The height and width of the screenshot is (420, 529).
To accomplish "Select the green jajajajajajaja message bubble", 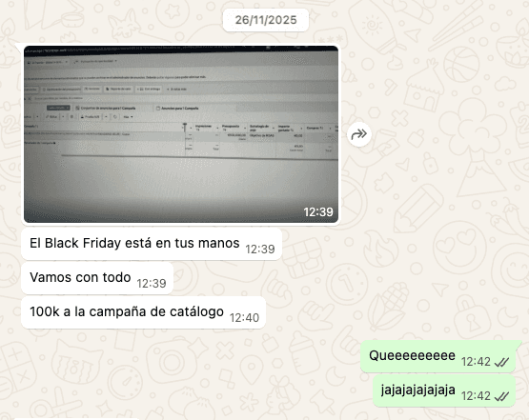I will point(444,391).
